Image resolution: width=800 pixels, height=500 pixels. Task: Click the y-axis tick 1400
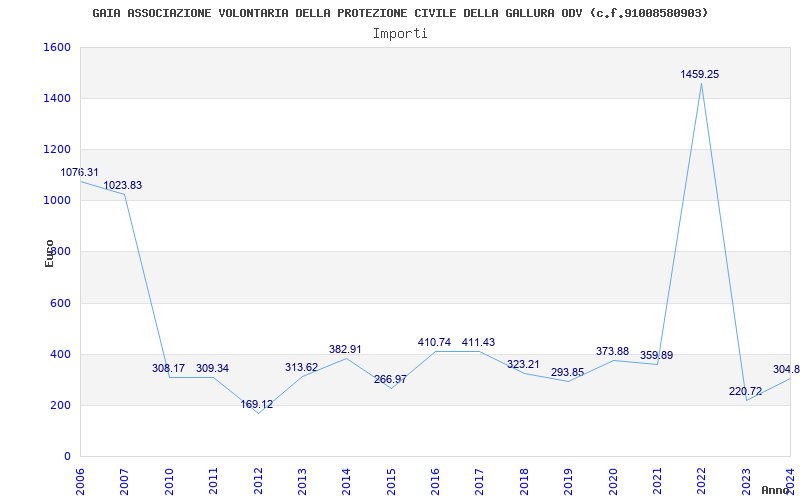click(x=57, y=98)
